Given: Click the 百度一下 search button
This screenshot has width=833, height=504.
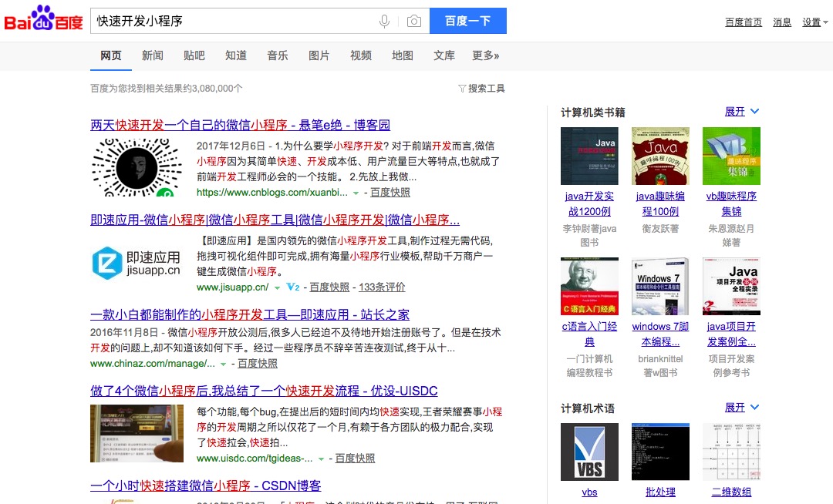Looking at the screenshot, I should pos(468,21).
